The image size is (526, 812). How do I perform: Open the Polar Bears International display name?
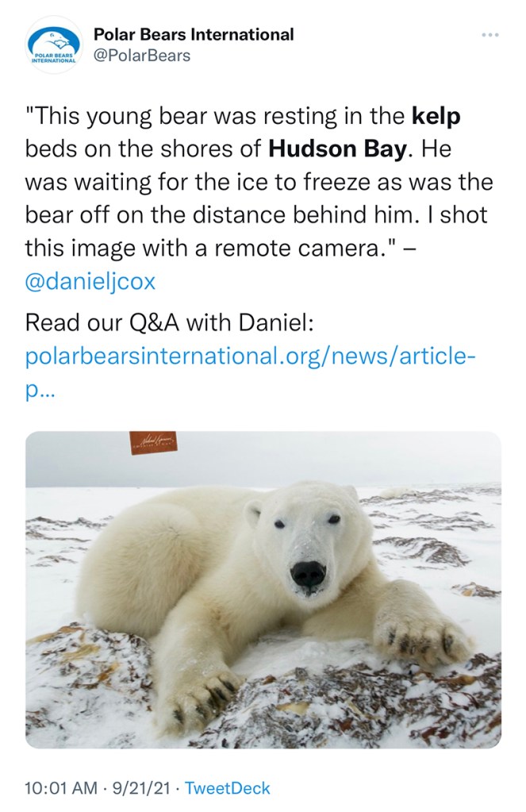194,34
